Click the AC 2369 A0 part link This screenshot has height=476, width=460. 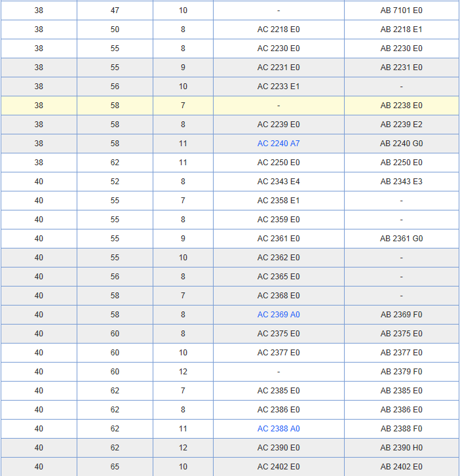(278, 315)
